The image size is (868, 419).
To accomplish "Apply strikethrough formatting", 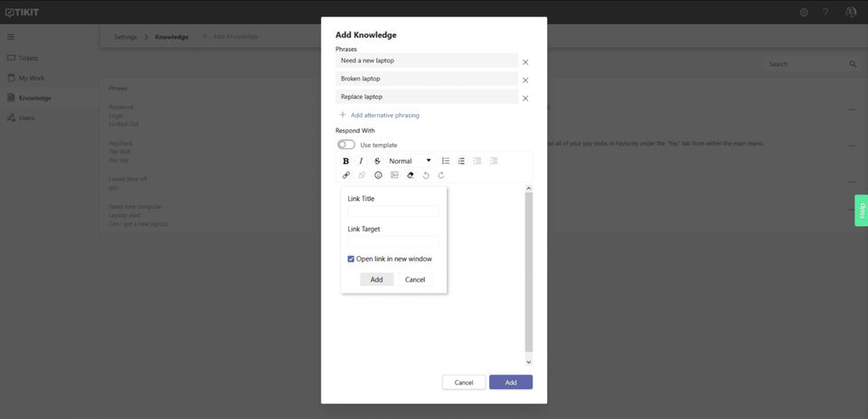I will click(x=378, y=161).
